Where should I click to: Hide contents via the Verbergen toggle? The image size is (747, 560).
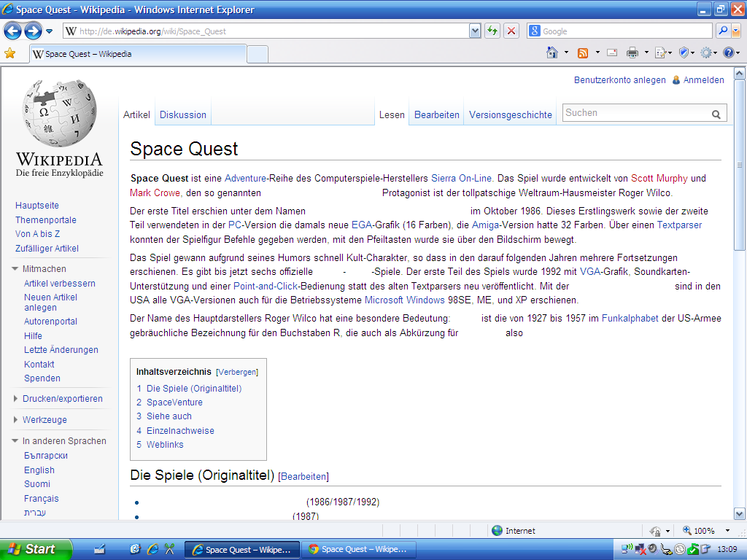237,372
